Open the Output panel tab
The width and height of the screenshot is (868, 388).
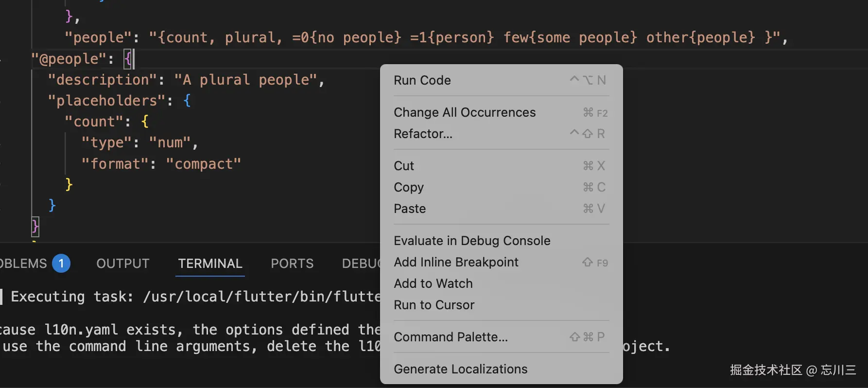coord(123,264)
